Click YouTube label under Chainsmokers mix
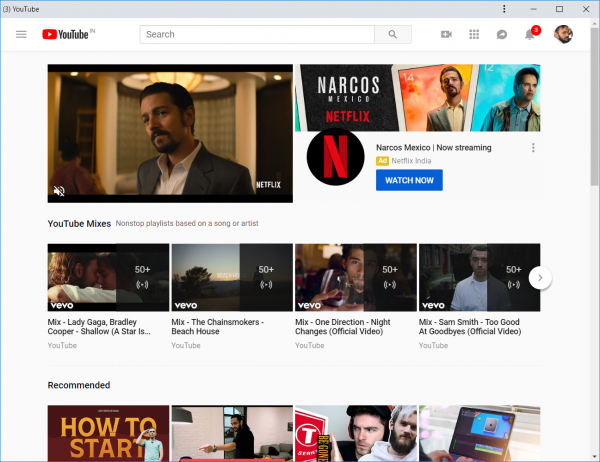This screenshot has width=600, height=462. coord(186,346)
